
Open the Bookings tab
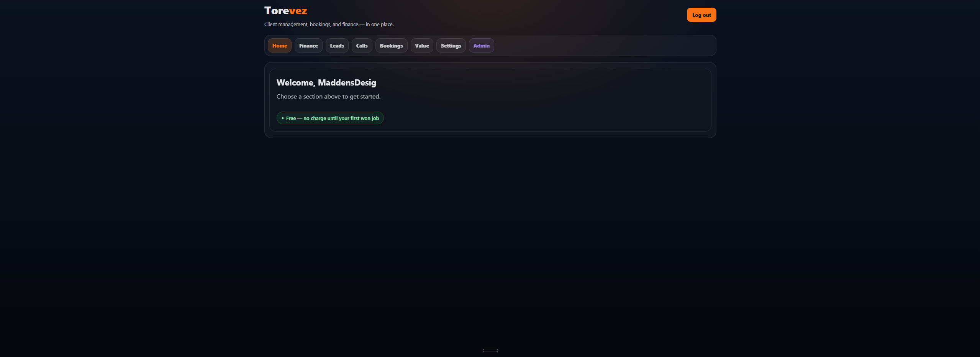point(391,46)
